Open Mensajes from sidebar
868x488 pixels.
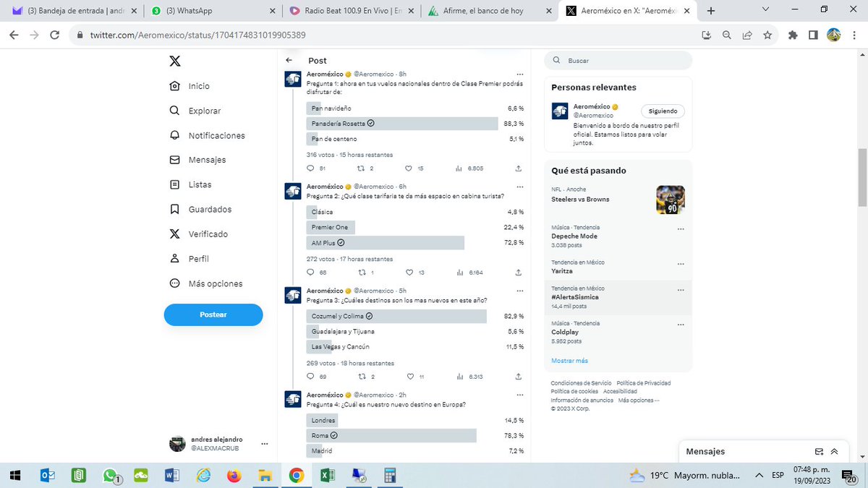point(197,160)
